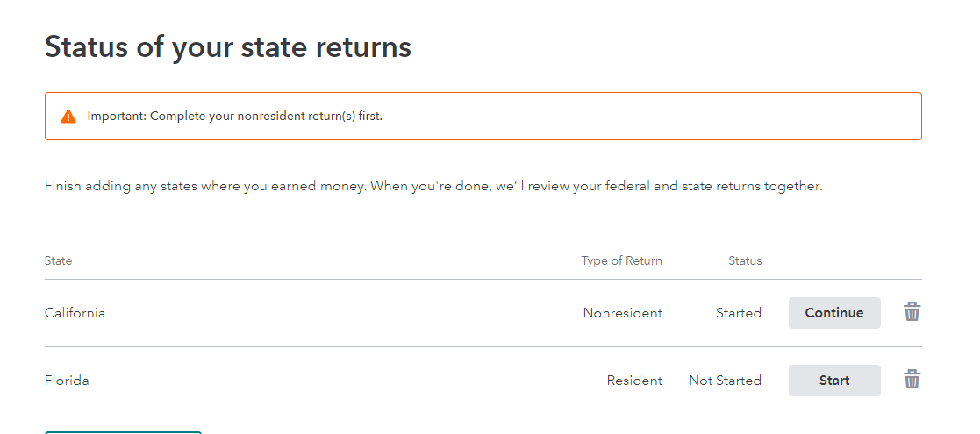Click the 'Status of your state returns' heading
980x434 pixels.
point(228,46)
